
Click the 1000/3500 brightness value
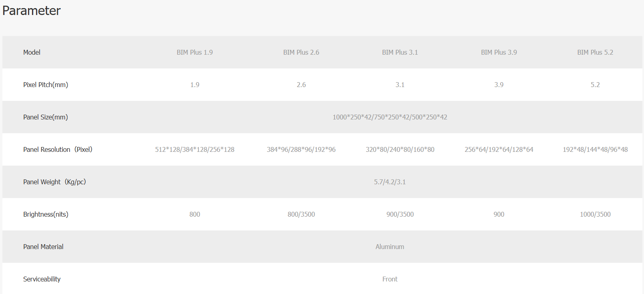click(595, 214)
